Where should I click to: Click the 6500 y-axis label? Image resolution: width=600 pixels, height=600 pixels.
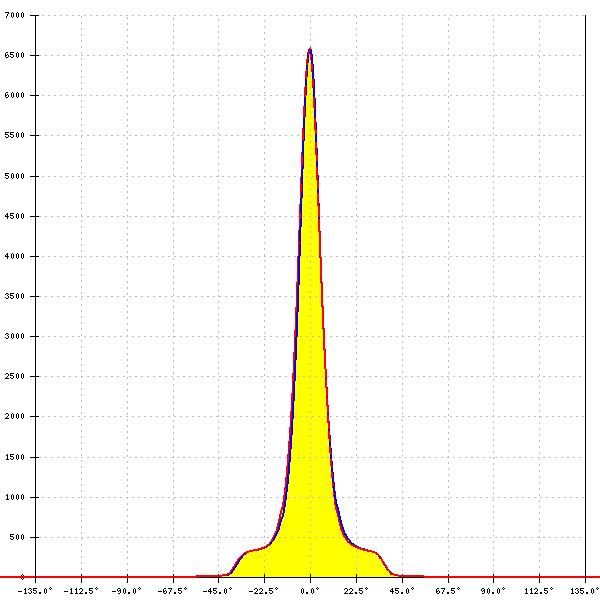tap(15, 55)
